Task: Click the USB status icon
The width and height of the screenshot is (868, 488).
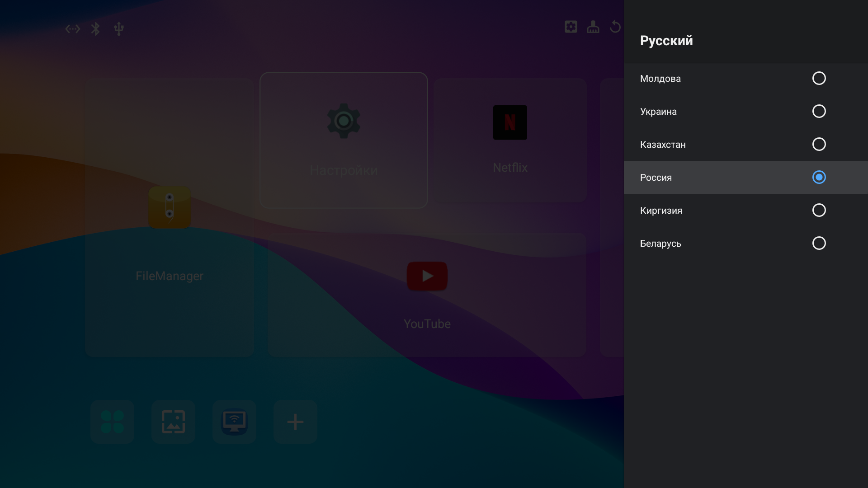Action: [119, 29]
